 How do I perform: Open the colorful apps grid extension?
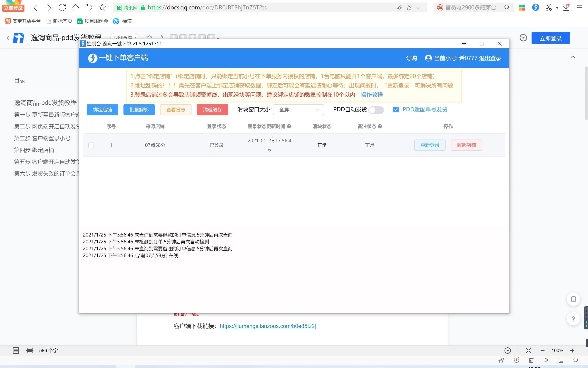point(522,7)
